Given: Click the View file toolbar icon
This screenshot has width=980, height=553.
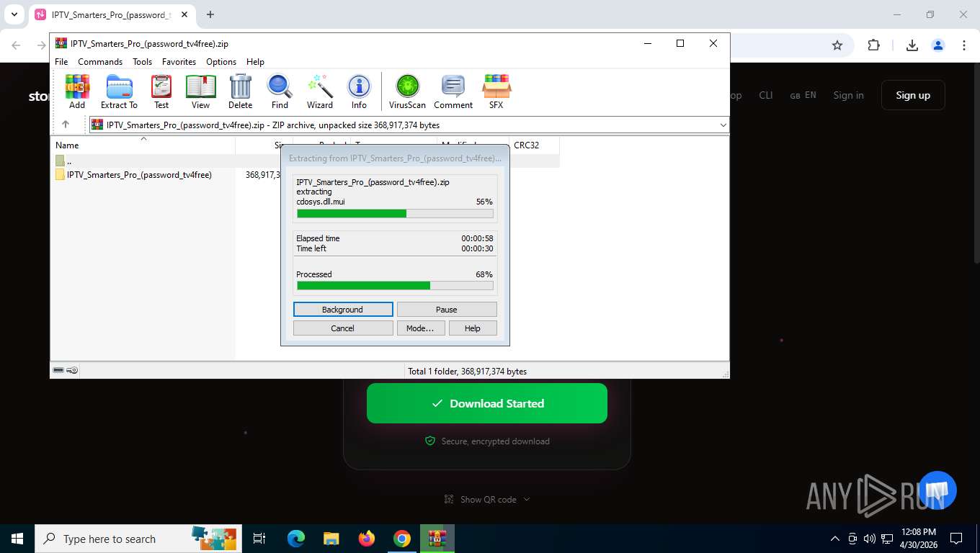Looking at the screenshot, I should 200,91.
